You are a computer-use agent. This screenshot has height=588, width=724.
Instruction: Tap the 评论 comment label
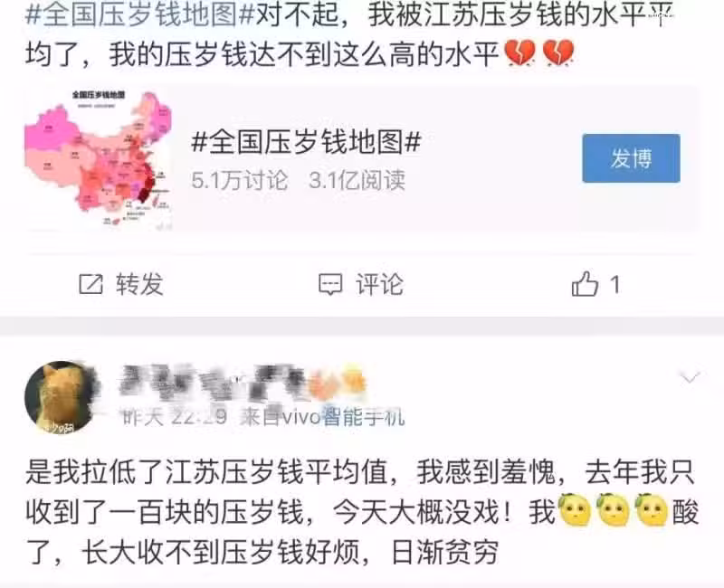tap(379, 284)
